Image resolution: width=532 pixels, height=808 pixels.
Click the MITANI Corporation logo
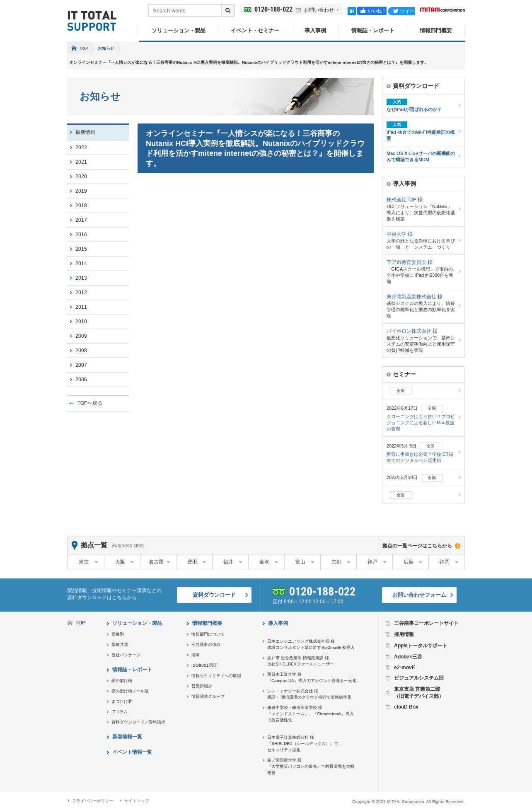(442, 10)
